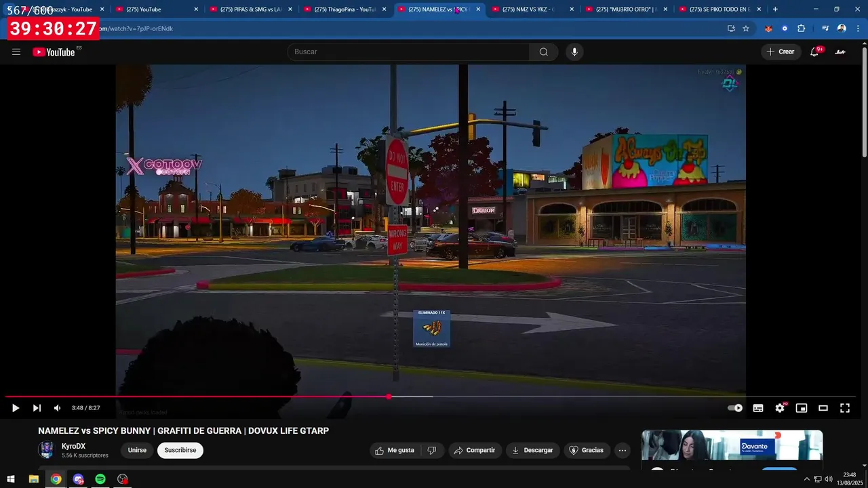The height and width of the screenshot is (488, 868).
Task: Open the Chrome extensions puzzle menu
Action: [x=801, y=28]
